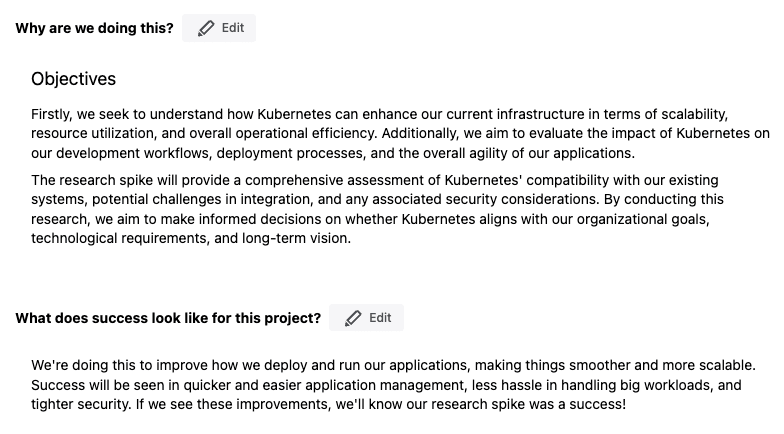Select the 'Why are we doing this?' heading
This screenshot has width=784, height=434.
pos(94,28)
